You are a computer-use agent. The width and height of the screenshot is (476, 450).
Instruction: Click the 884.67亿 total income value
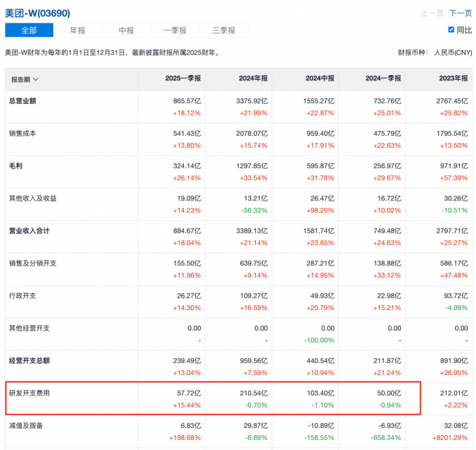pyautogui.click(x=187, y=231)
